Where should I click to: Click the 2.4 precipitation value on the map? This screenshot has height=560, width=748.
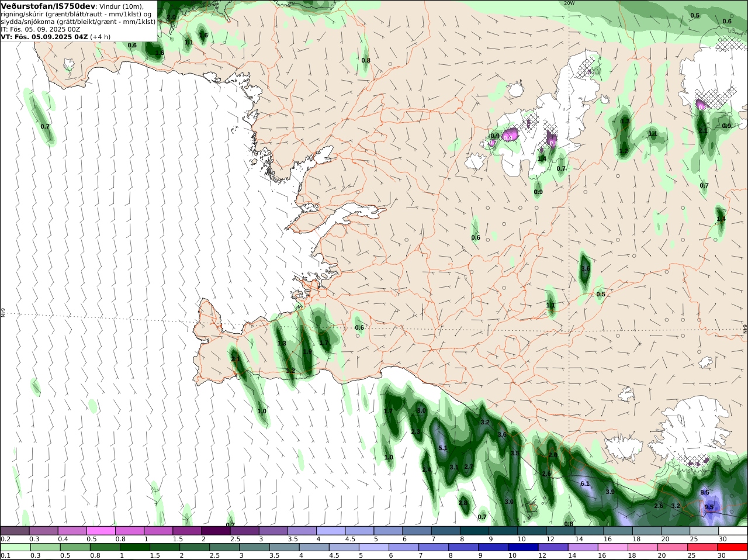[x=427, y=470]
